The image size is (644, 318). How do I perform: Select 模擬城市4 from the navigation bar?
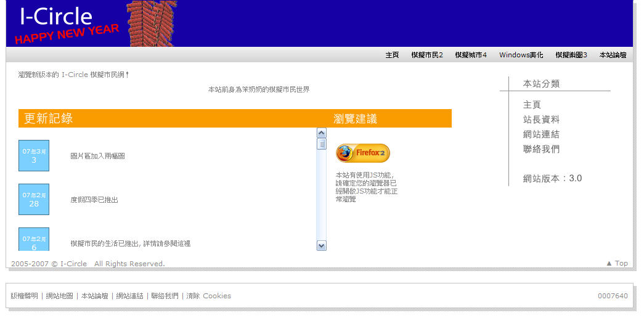click(471, 55)
